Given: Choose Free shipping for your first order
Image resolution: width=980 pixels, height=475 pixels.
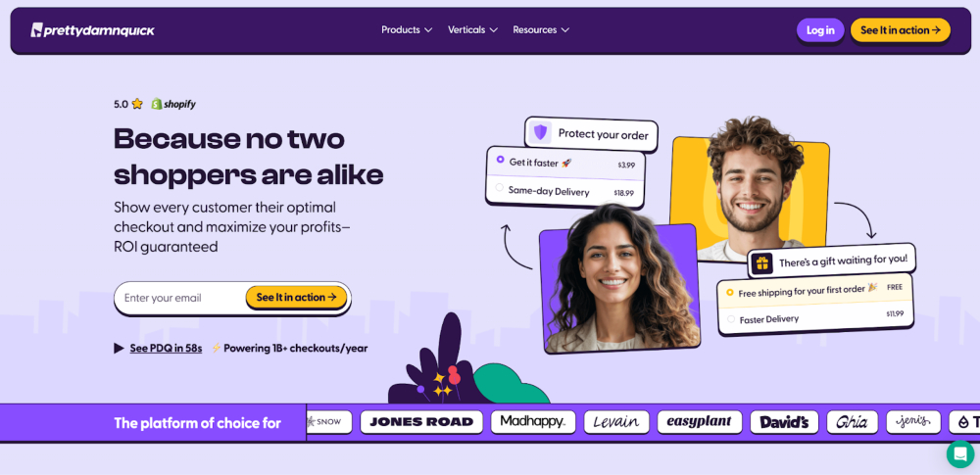Looking at the screenshot, I should click(x=814, y=291).
